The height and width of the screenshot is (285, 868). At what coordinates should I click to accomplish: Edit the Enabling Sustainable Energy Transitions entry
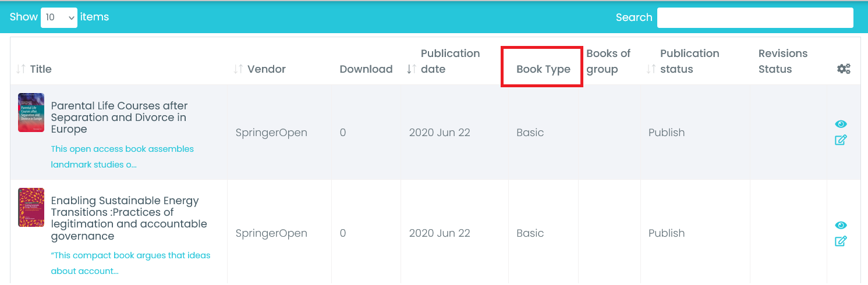[841, 241]
